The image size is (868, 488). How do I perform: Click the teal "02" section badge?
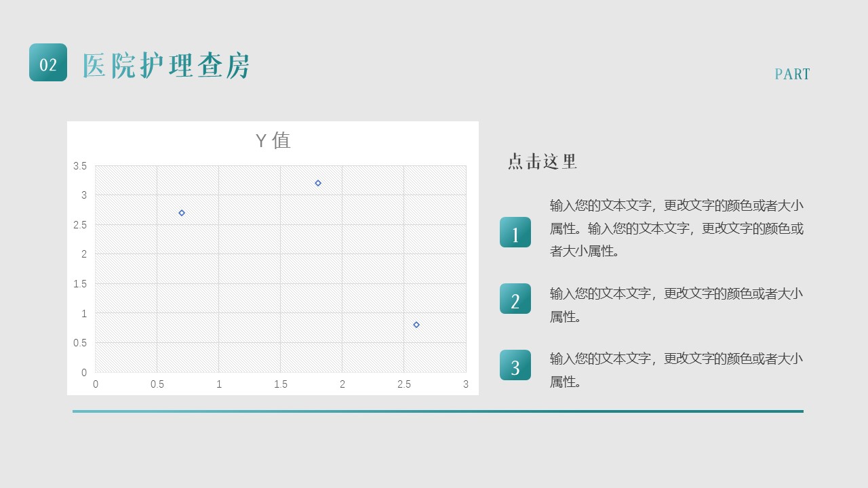48,62
